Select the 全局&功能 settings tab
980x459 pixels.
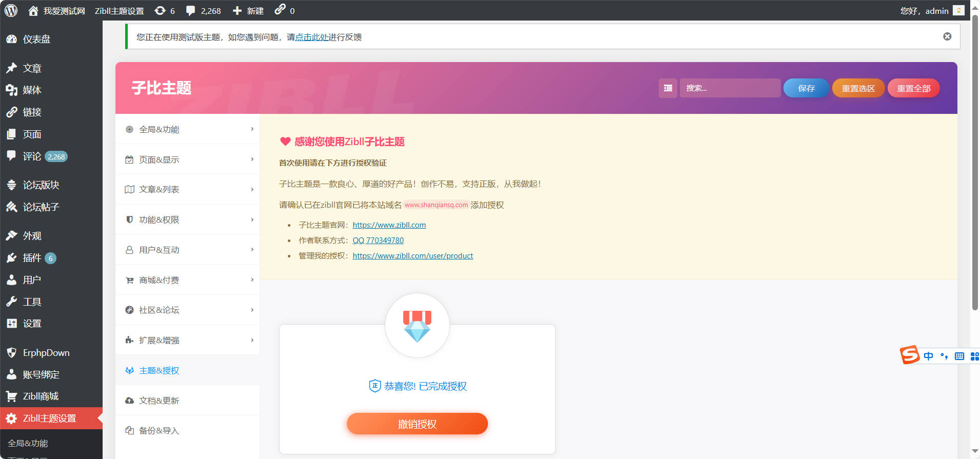(x=188, y=129)
